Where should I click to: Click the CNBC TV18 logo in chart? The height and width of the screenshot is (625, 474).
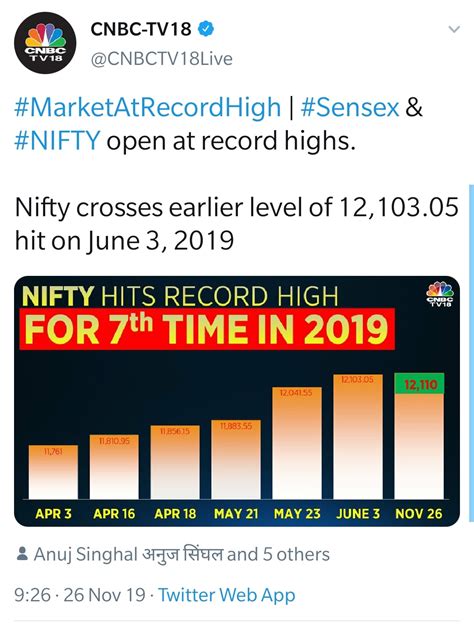click(440, 294)
